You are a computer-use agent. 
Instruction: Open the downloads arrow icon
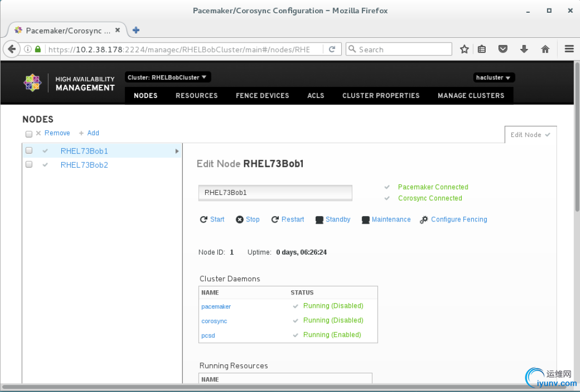(x=524, y=49)
